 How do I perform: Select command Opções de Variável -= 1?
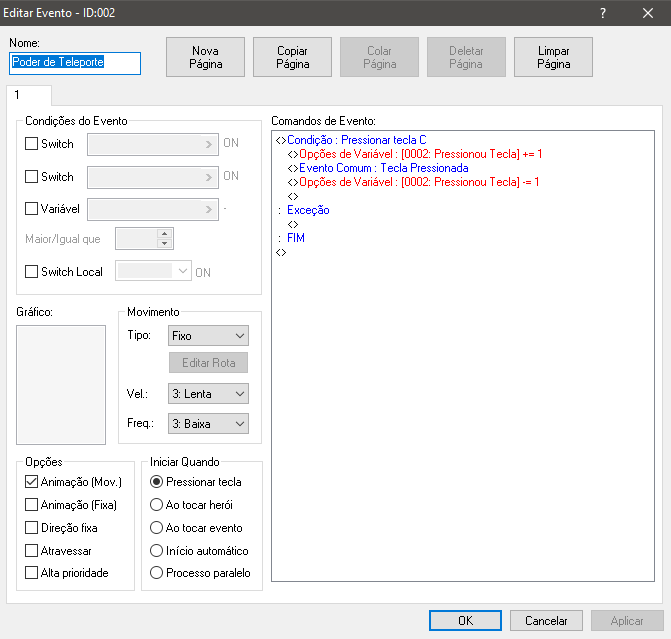tap(413, 182)
